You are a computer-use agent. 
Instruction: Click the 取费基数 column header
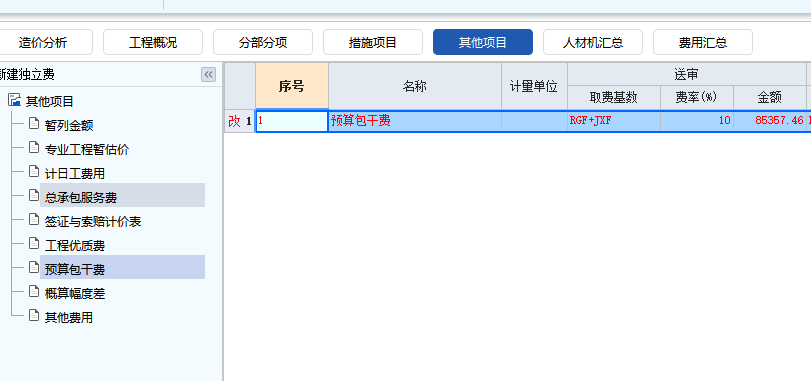(614, 98)
